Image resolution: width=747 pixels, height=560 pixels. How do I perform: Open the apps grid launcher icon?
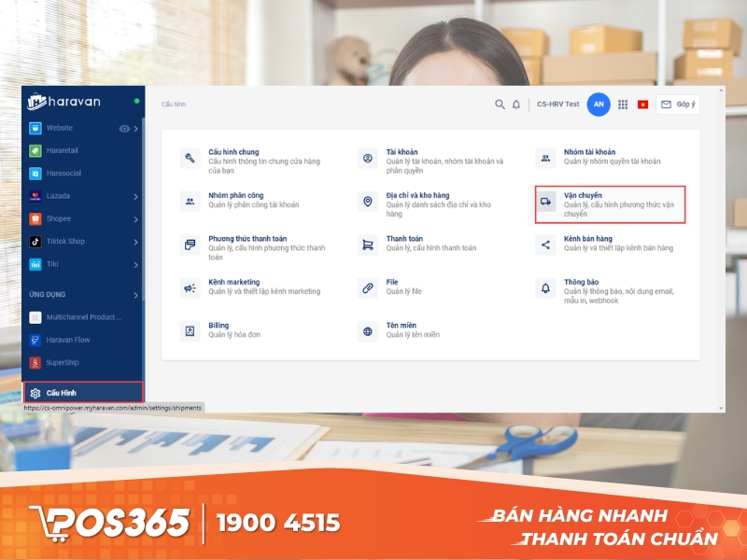coord(624,105)
